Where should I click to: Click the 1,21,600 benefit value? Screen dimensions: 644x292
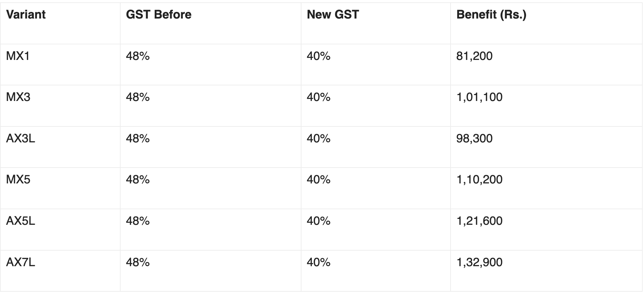[479, 221]
